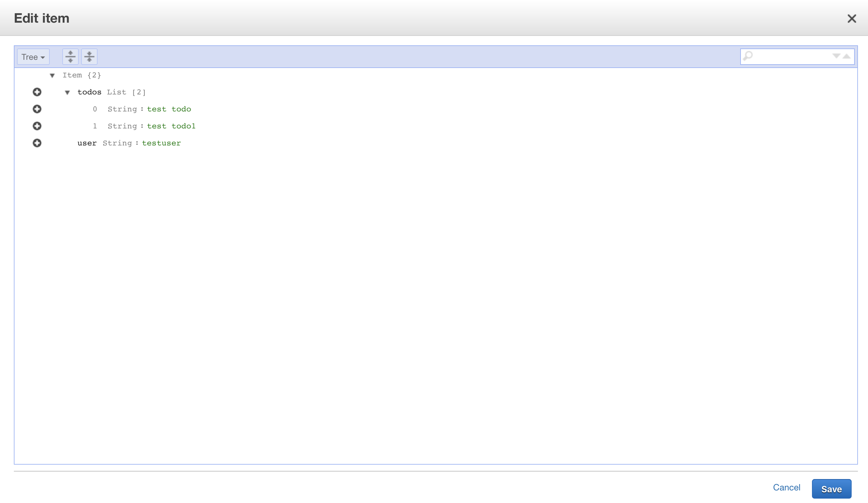Click the collapse all nodes icon
The height and width of the screenshot is (503, 868).
tap(89, 56)
